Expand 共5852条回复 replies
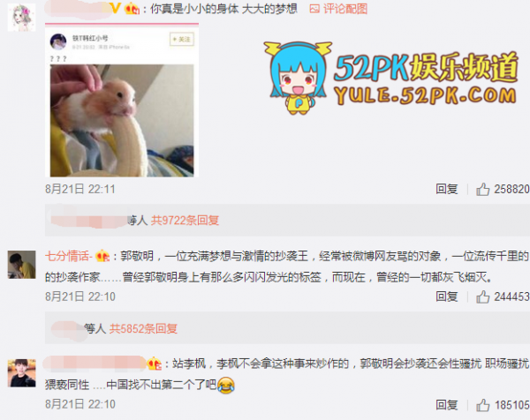Viewport: 530px width, 420px height. [x=143, y=328]
